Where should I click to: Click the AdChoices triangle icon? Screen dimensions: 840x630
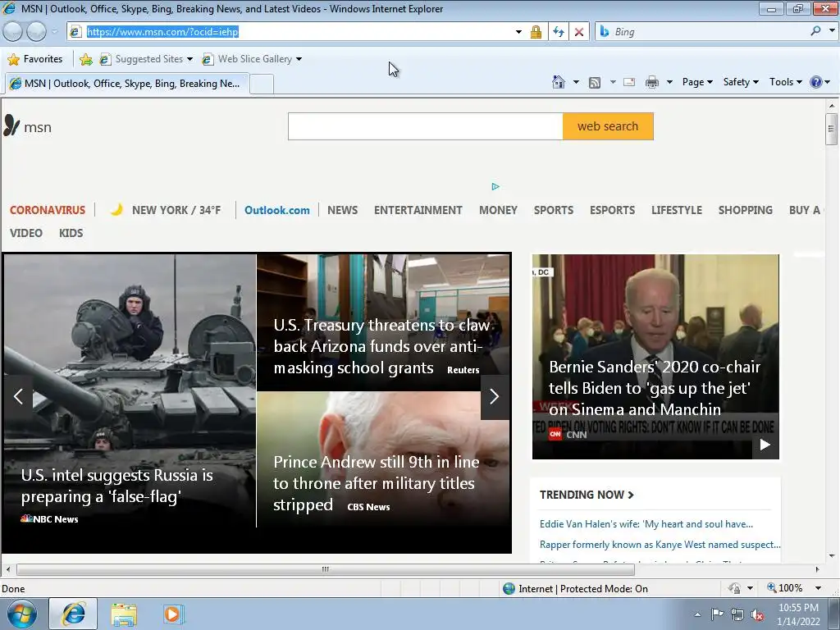pos(495,186)
